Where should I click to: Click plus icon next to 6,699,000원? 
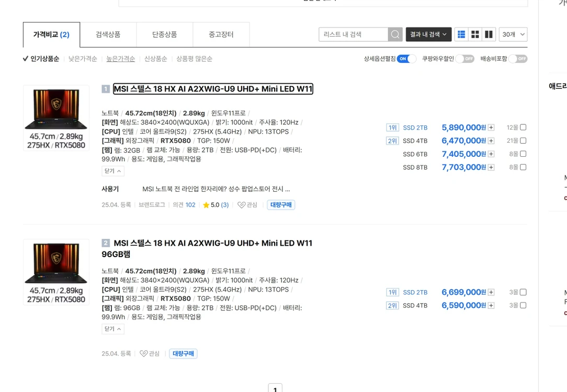click(x=491, y=292)
